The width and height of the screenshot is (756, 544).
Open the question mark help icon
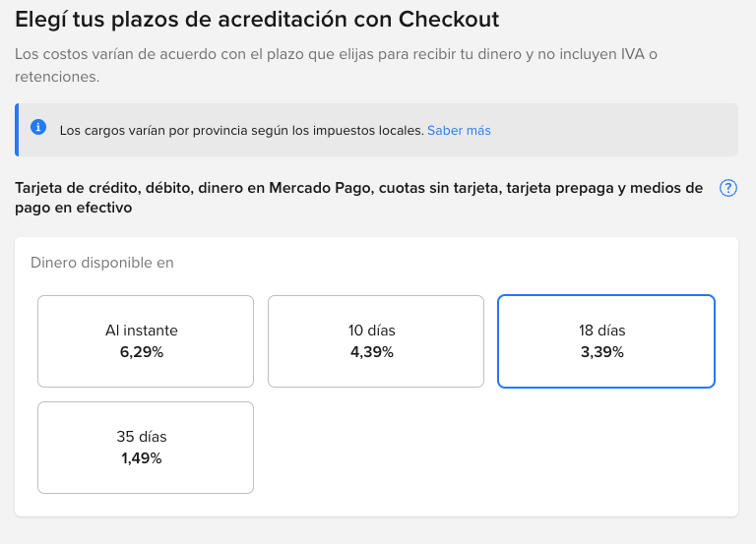(x=728, y=188)
